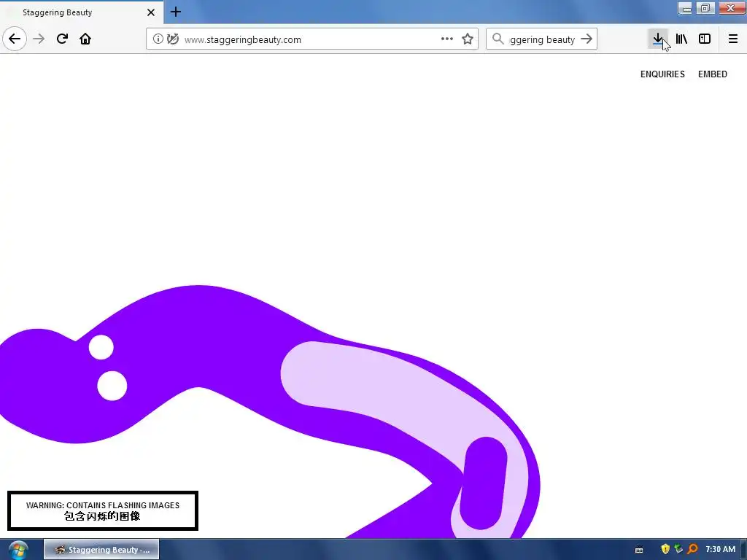Click the search magnifier icon
The width and height of the screenshot is (747, 560).
pyautogui.click(x=498, y=39)
